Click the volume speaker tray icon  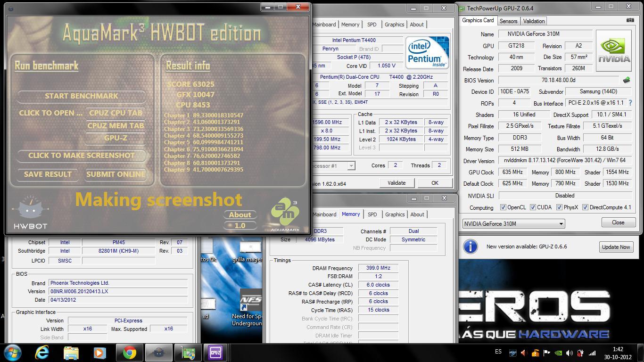[569, 353]
